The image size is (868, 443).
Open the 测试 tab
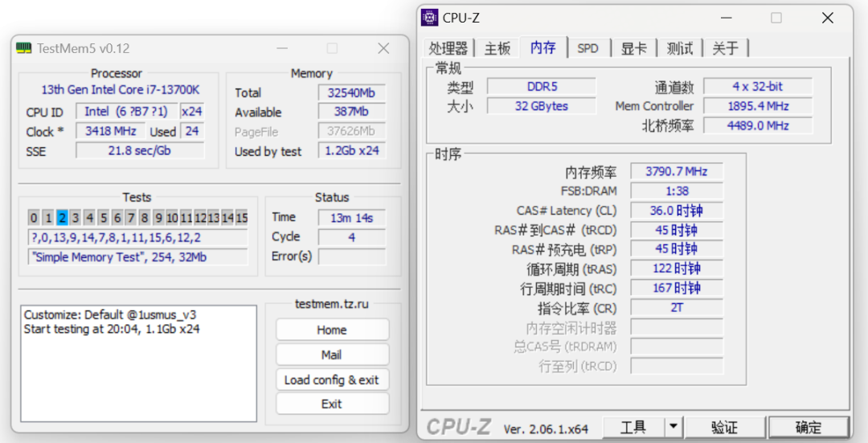coord(680,48)
